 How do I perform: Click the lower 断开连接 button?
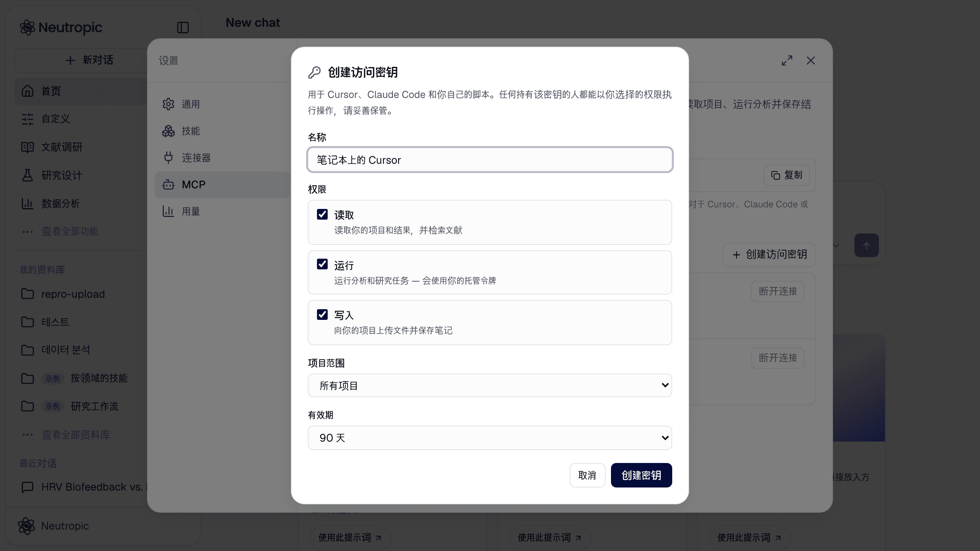tap(778, 358)
